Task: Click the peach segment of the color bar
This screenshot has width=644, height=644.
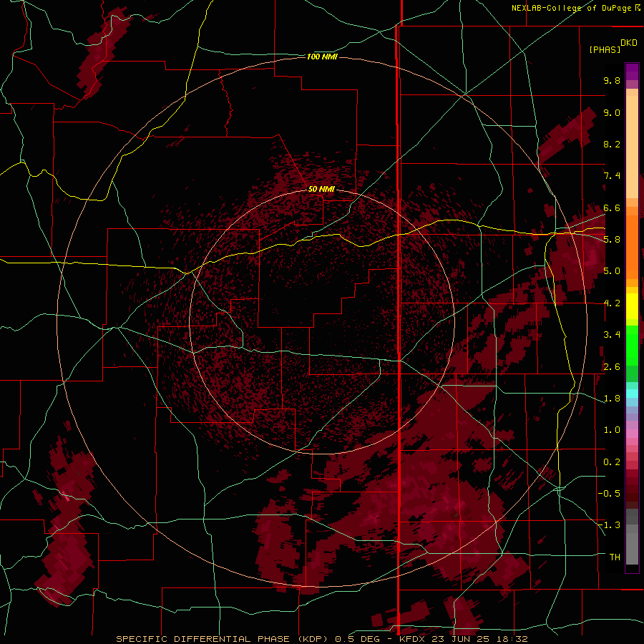Action: click(x=632, y=148)
